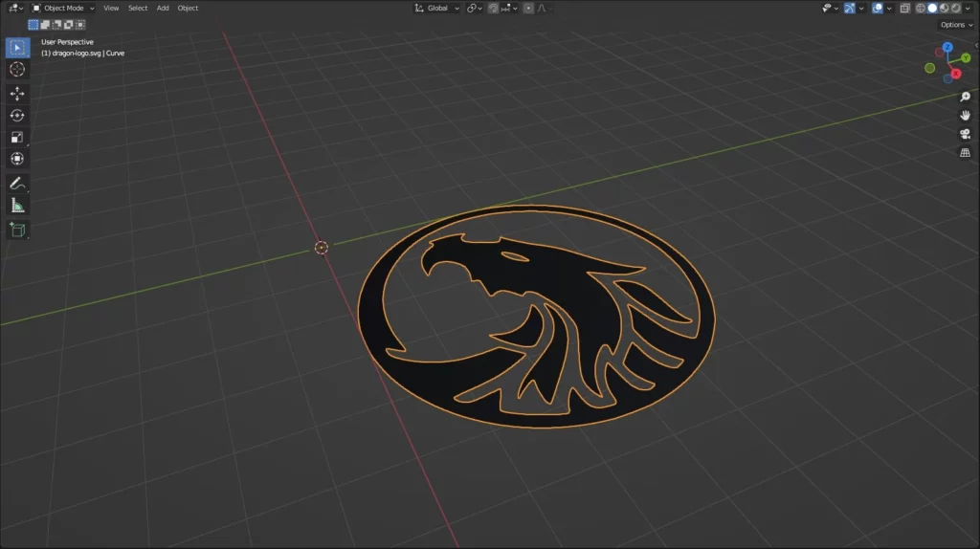Click the pan view hand icon

pos(965,116)
